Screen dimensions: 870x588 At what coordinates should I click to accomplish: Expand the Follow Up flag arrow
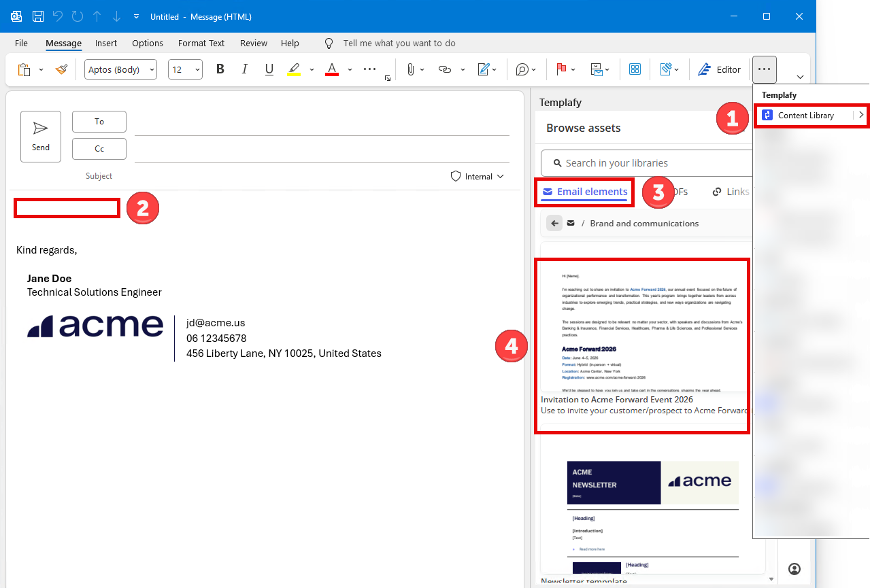tap(573, 69)
